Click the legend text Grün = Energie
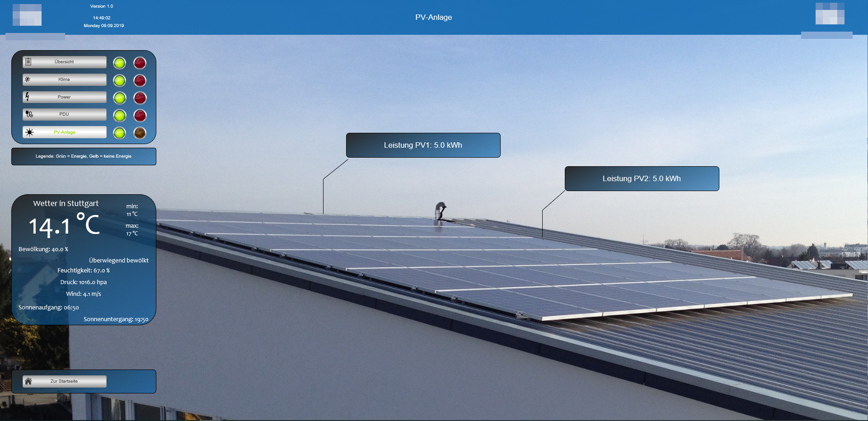Screen dimensions: 868x421 click(x=71, y=156)
